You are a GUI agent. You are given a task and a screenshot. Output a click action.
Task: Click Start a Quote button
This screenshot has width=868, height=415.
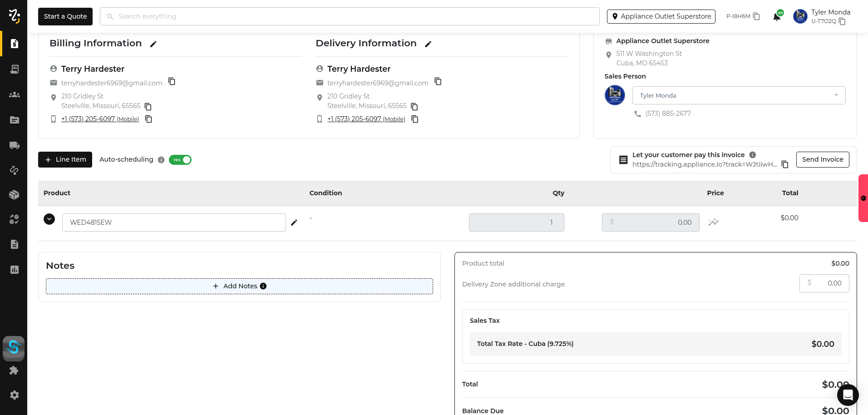65,16
